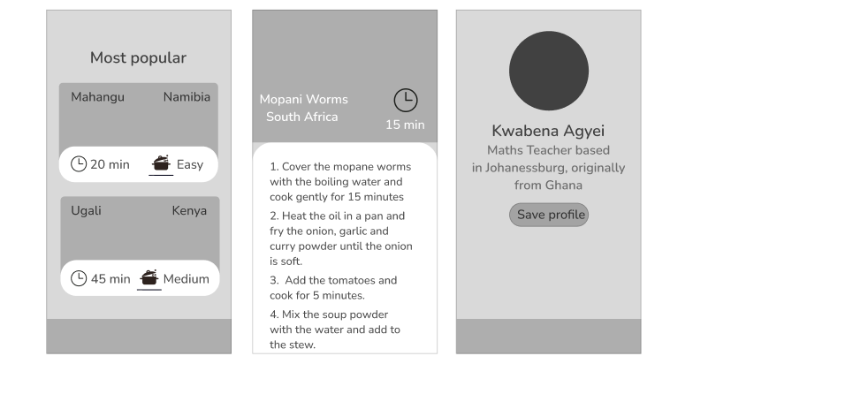The height and width of the screenshot is (394, 868).
Task: Click the round profile avatar
Action: (x=549, y=71)
